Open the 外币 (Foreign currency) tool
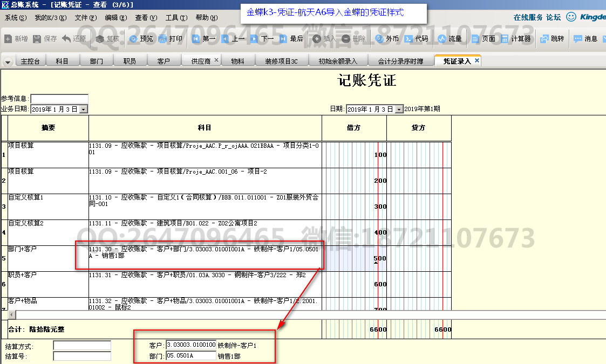Image resolution: width=606 pixels, height=364 pixels. point(386,39)
